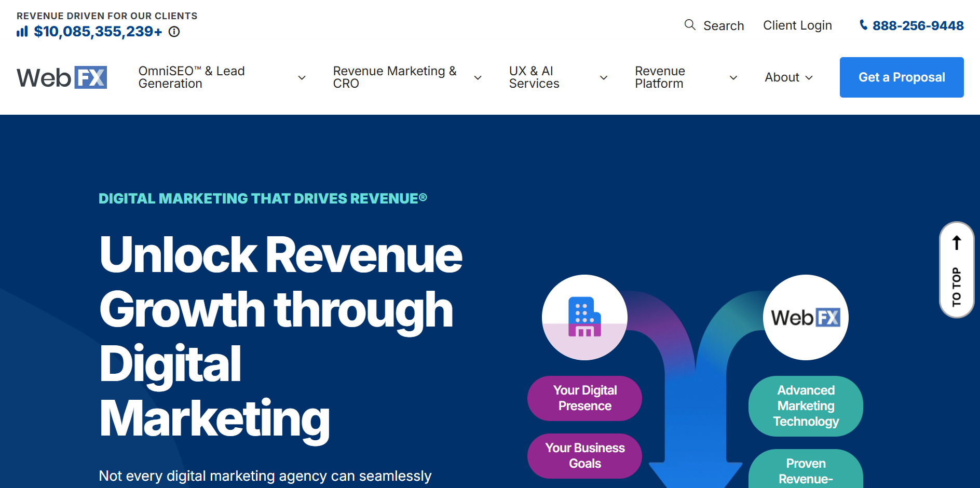Click Your Digital Presence pill

coord(584,398)
